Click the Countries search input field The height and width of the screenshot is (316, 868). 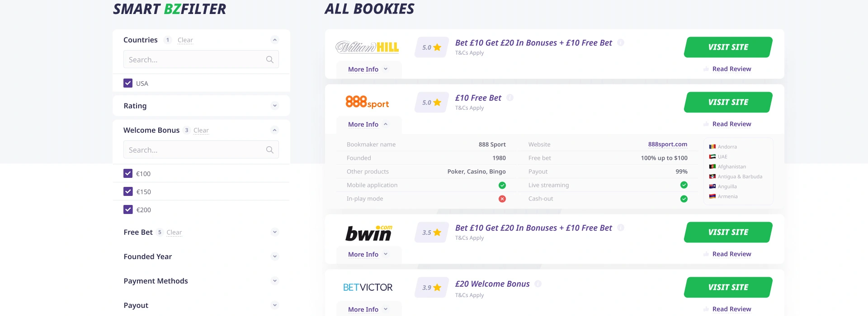[194, 60]
